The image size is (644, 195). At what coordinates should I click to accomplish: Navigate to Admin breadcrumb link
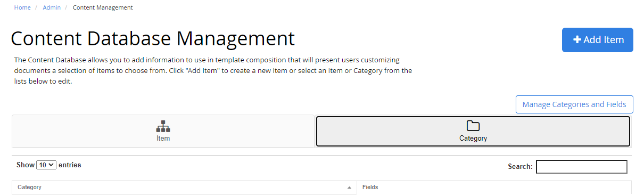[52, 7]
